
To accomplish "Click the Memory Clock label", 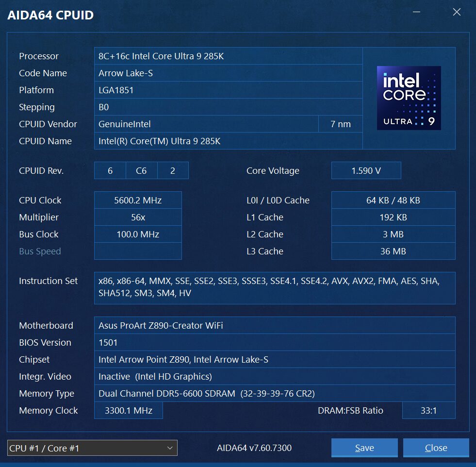I will pos(48,411).
